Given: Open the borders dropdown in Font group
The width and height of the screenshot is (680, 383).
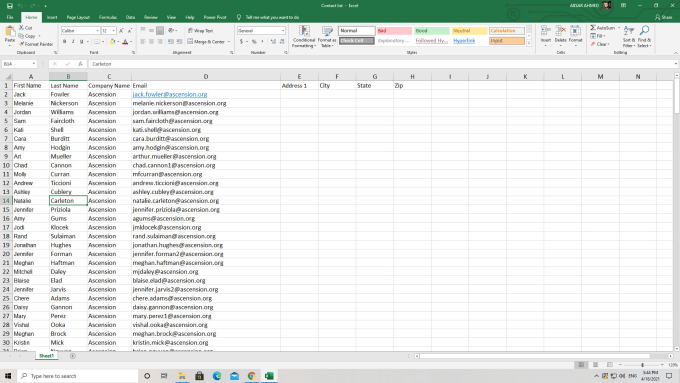Looking at the screenshot, I should [x=103, y=42].
